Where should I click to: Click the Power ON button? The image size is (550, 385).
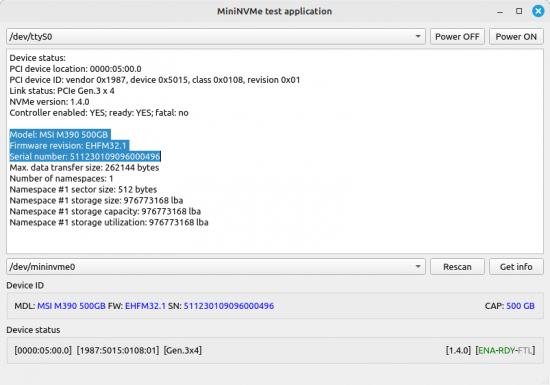516,36
